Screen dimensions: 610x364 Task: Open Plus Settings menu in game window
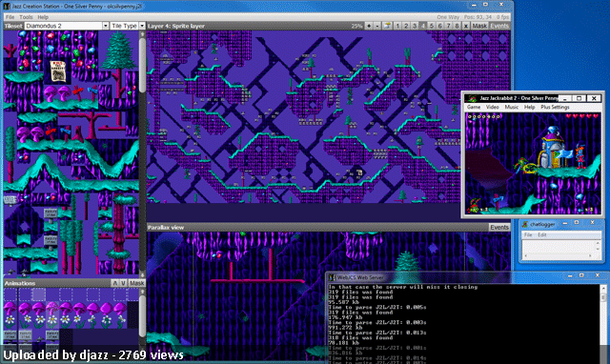tap(555, 107)
